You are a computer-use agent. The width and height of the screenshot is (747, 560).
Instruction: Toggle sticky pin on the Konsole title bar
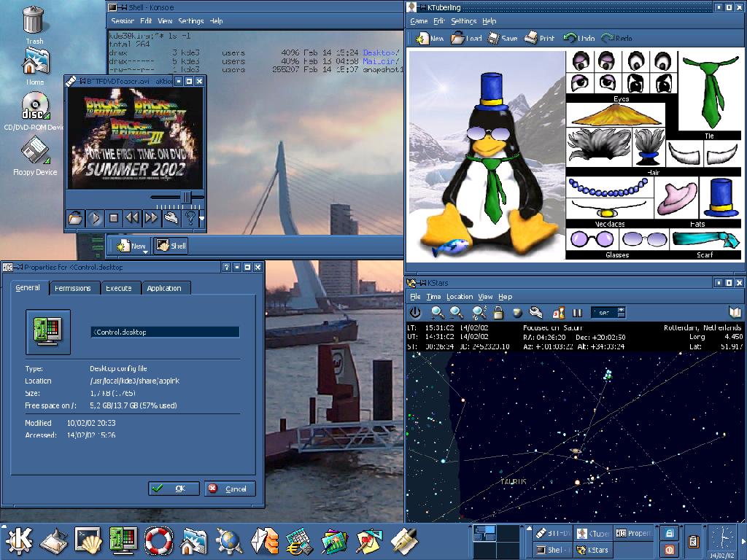click(123, 7)
